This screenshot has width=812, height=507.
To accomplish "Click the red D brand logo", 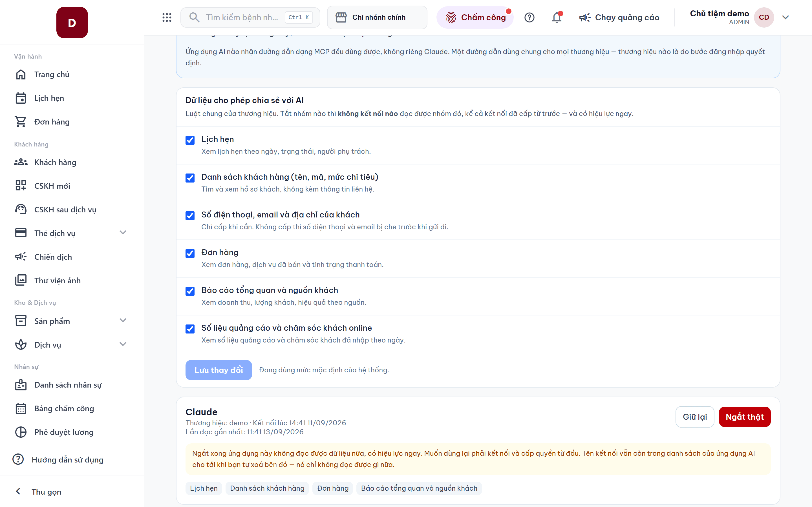I will (x=72, y=23).
